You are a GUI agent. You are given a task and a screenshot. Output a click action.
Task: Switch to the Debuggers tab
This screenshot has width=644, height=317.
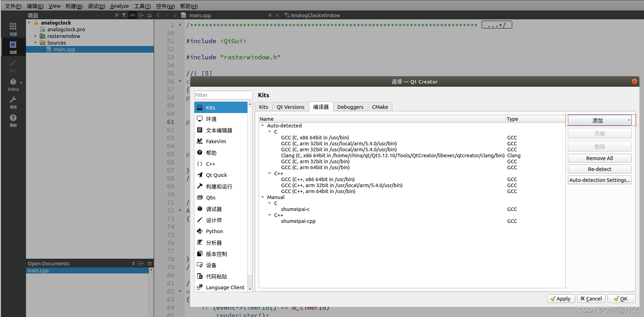[x=350, y=107]
